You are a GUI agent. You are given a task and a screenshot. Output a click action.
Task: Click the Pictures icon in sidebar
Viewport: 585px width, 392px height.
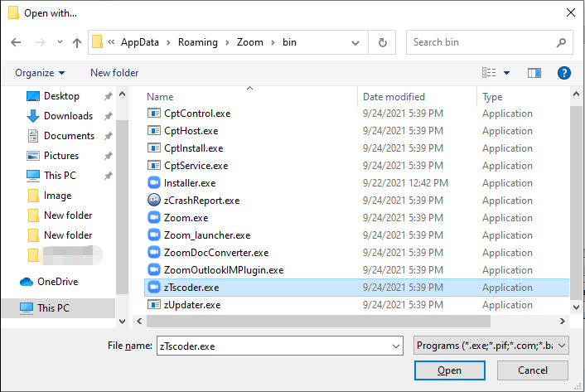tap(33, 156)
